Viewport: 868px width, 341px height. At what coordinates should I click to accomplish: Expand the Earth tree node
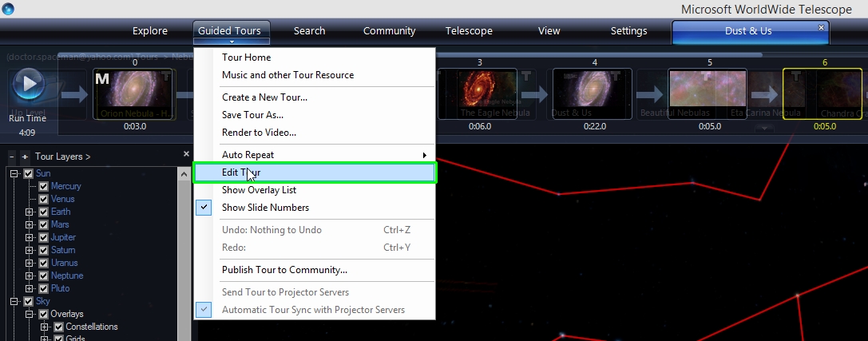(30, 212)
